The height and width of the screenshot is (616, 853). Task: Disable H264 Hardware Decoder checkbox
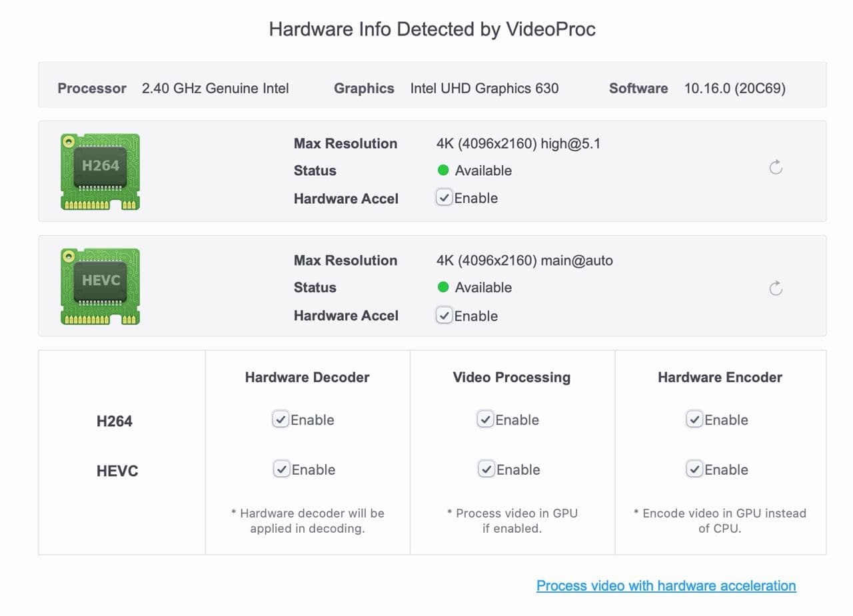(x=281, y=420)
